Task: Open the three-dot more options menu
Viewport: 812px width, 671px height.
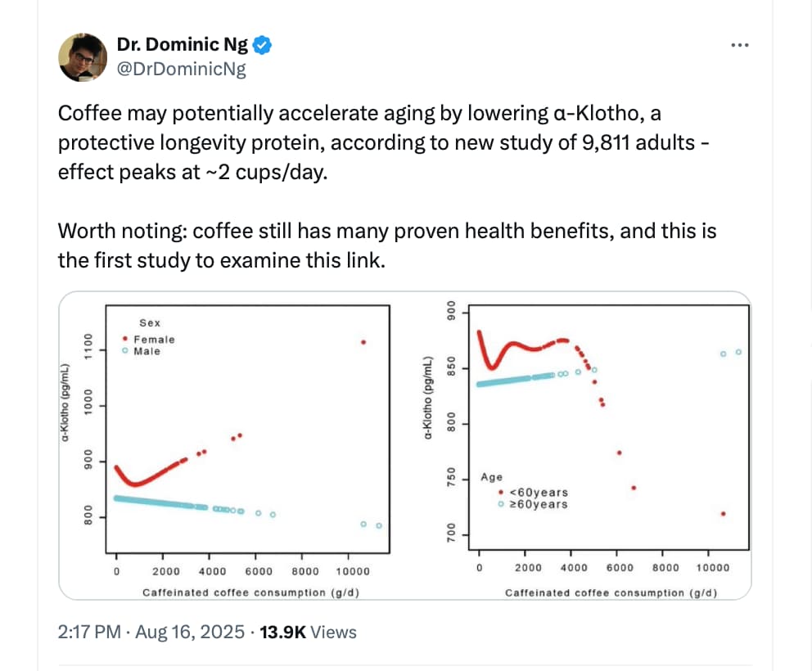Action: tap(740, 46)
